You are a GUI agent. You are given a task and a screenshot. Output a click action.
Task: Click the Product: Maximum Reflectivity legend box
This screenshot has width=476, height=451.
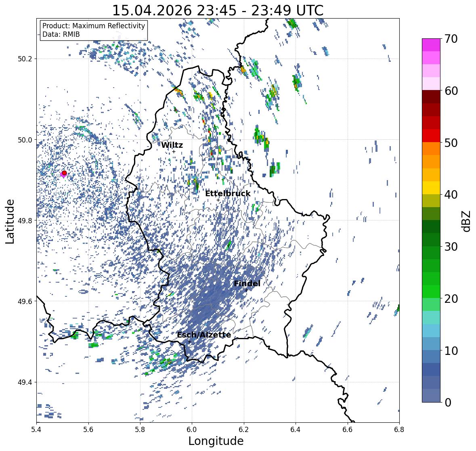[94, 30]
